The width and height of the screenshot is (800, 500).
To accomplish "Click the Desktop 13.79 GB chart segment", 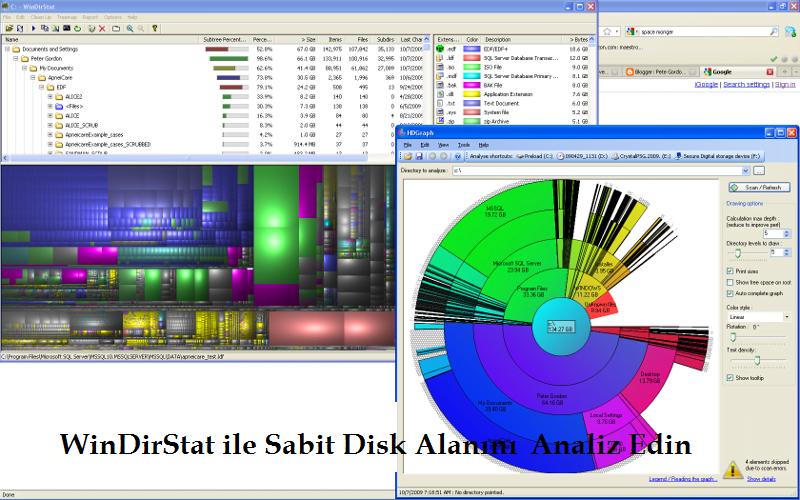I will 649,378.
